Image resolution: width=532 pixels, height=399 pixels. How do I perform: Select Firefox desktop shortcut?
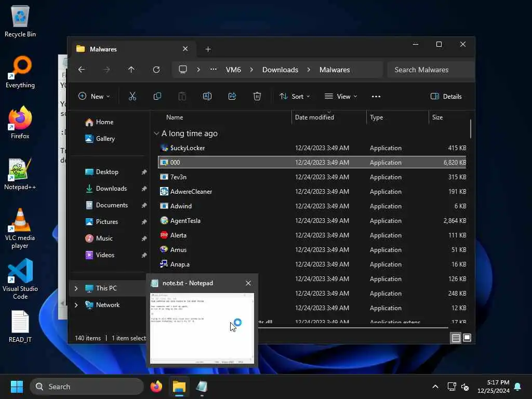pyautogui.click(x=20, y=123)
